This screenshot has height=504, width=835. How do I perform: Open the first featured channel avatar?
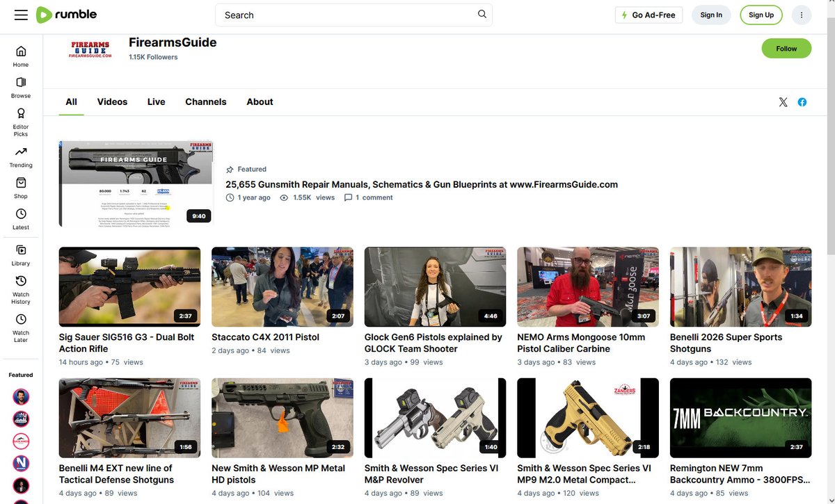pos(21,397)
